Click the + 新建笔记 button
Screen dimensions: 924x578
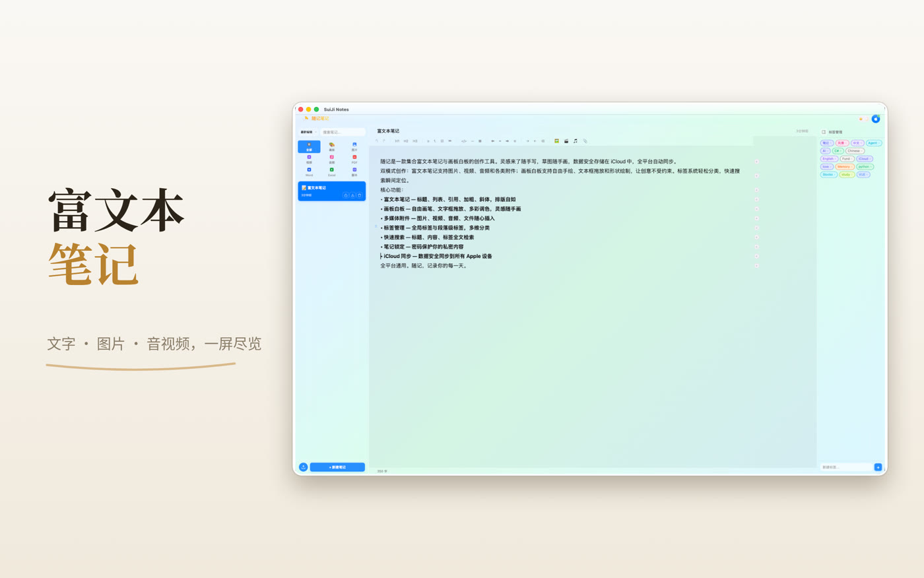337,467
